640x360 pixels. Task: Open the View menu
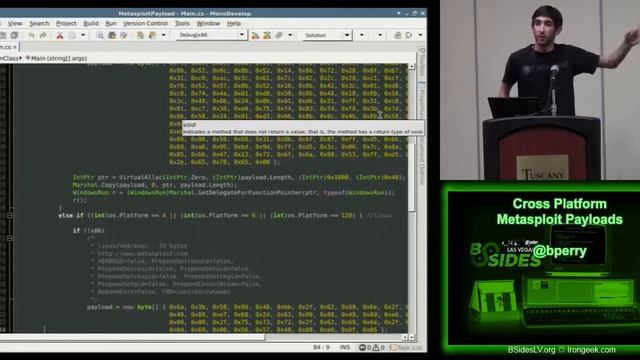tap(15, 24)
